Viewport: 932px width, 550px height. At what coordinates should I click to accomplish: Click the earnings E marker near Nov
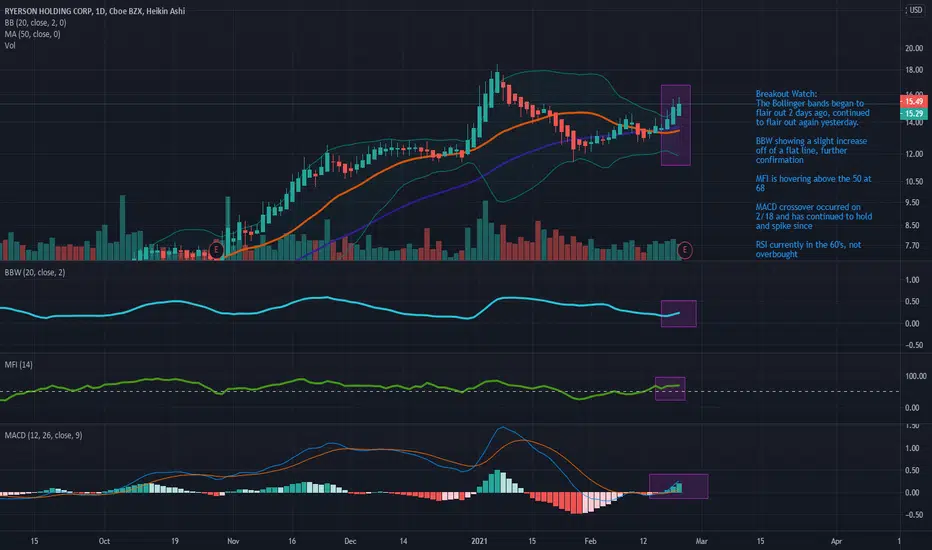point(216,250)
